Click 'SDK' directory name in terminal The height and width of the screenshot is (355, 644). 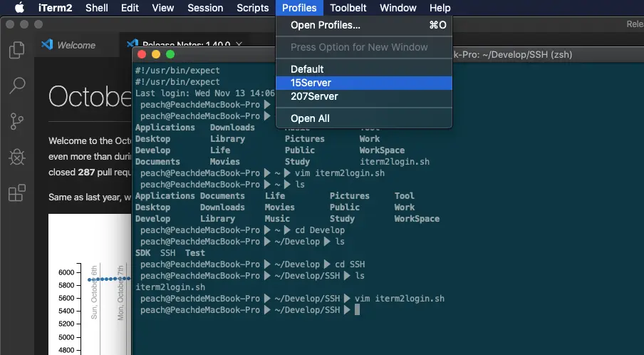143,252
